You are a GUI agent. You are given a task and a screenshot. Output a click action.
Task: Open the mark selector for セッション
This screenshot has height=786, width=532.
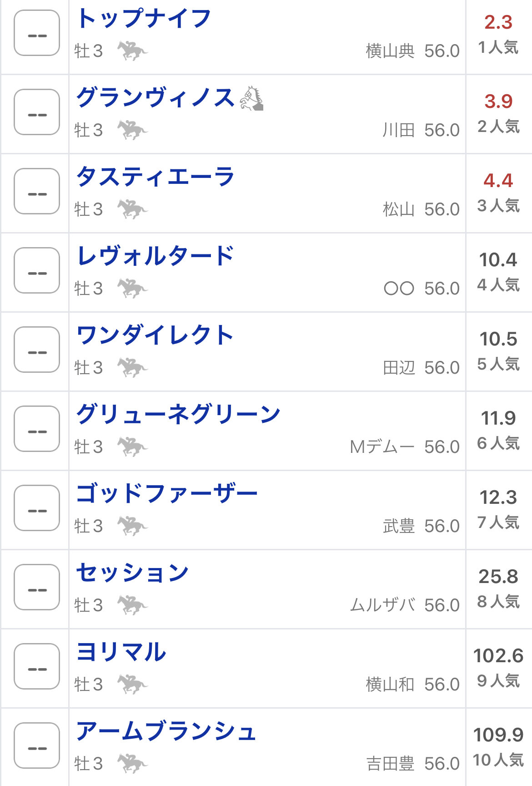(x=37, y=587)
